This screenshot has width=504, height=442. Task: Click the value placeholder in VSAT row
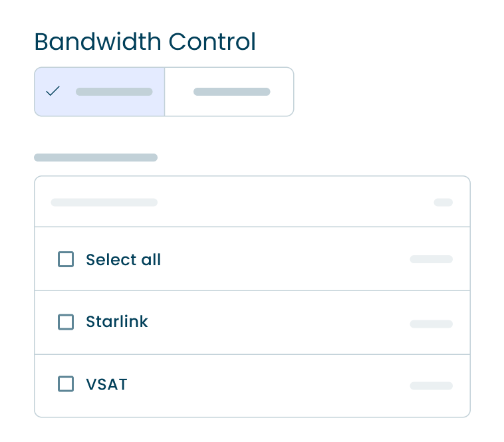431,386
